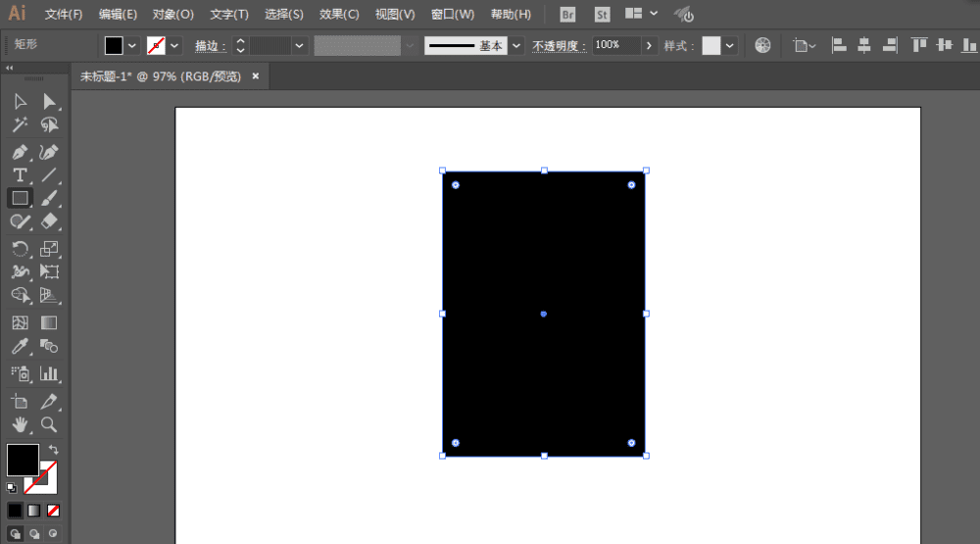Open stroke color dropdown arrow

click(x=174, y=46)
